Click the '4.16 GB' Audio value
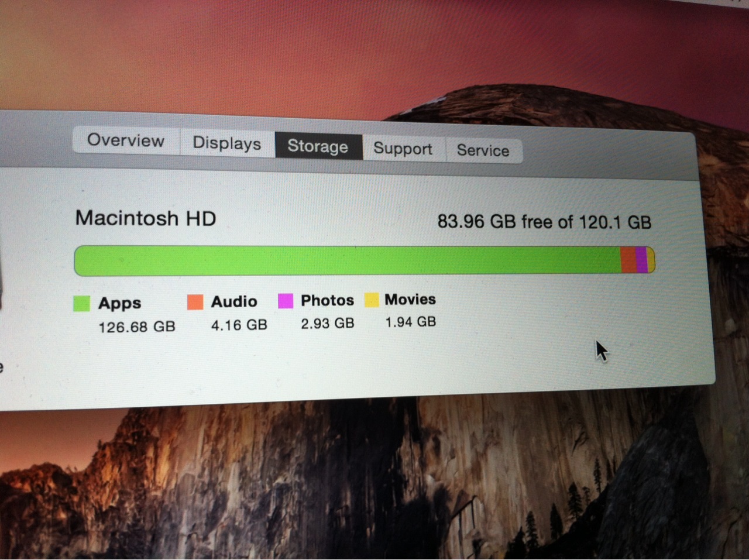Viewport: 749px width, 560px height. [x=239, y=325]
